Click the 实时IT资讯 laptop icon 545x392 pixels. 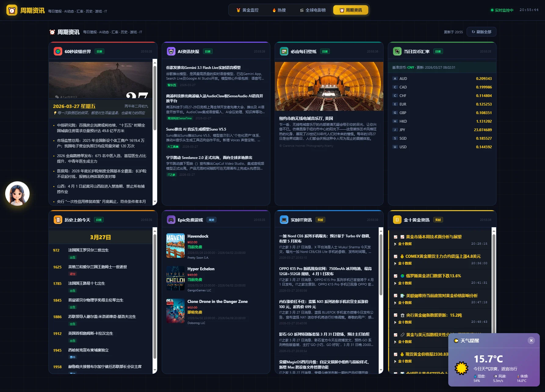[284, 220]
